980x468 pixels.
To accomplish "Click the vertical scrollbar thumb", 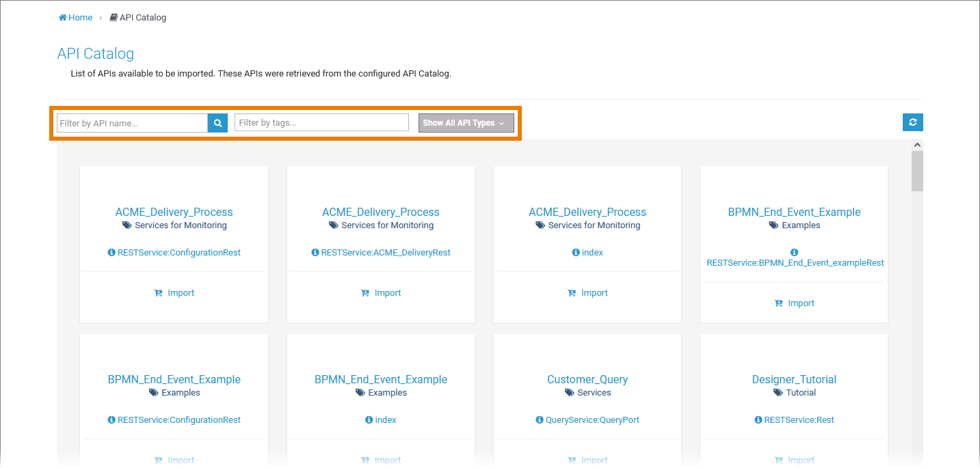I will tap(917, 171).
